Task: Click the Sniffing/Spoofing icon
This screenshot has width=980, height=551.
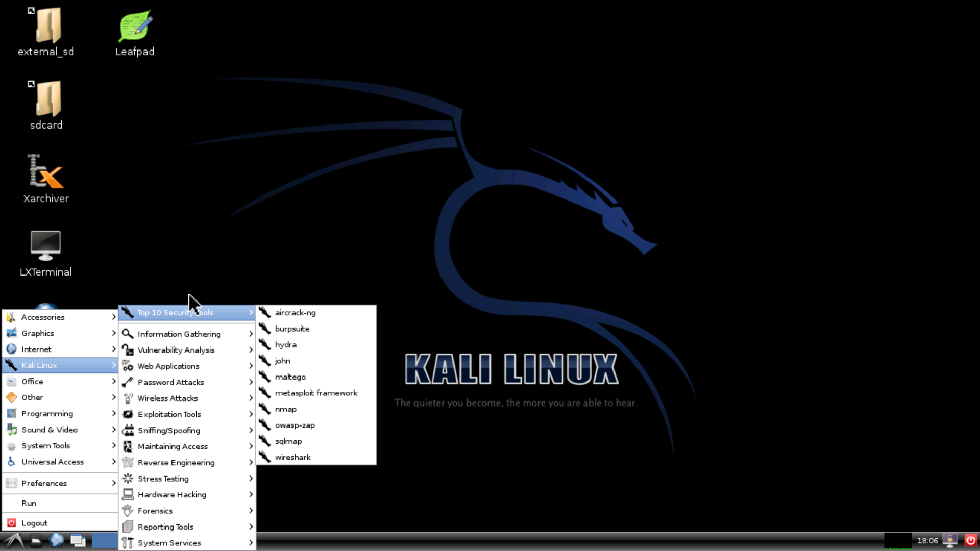Action: pos(128,430)
